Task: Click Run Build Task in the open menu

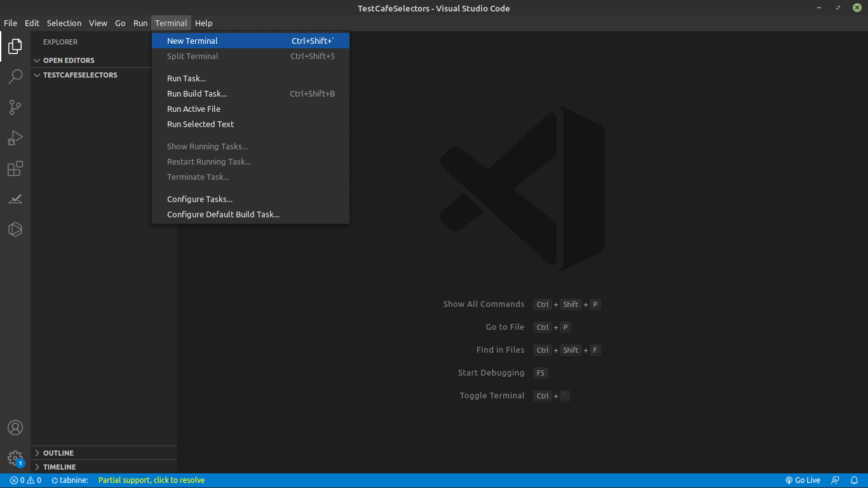Action: (196, 93)
